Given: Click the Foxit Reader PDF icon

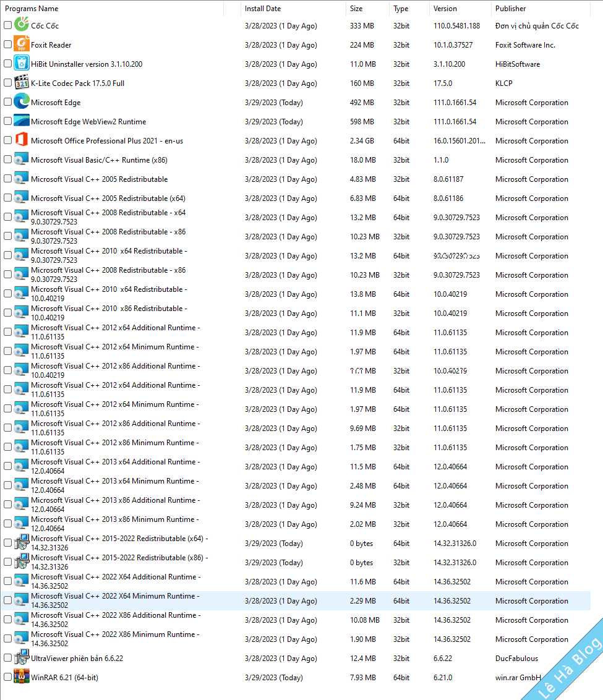Looking at the screenshot, I should (x=22, y=44).
